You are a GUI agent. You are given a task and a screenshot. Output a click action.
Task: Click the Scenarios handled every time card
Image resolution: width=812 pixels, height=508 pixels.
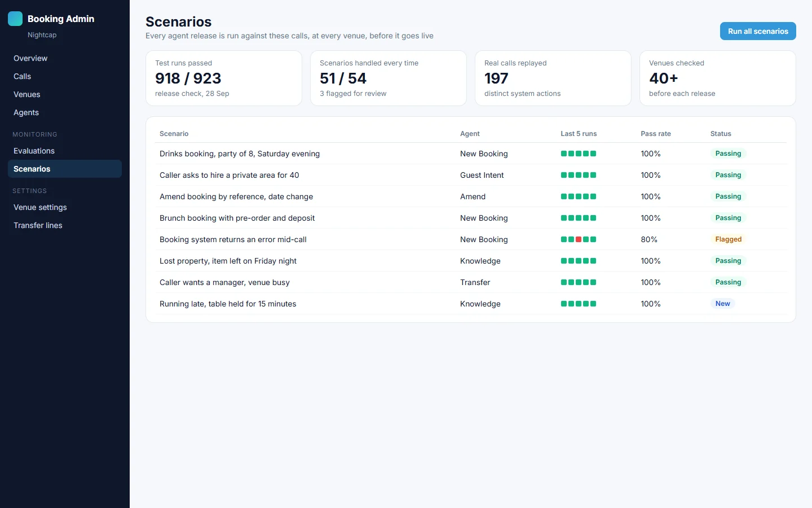389,78
